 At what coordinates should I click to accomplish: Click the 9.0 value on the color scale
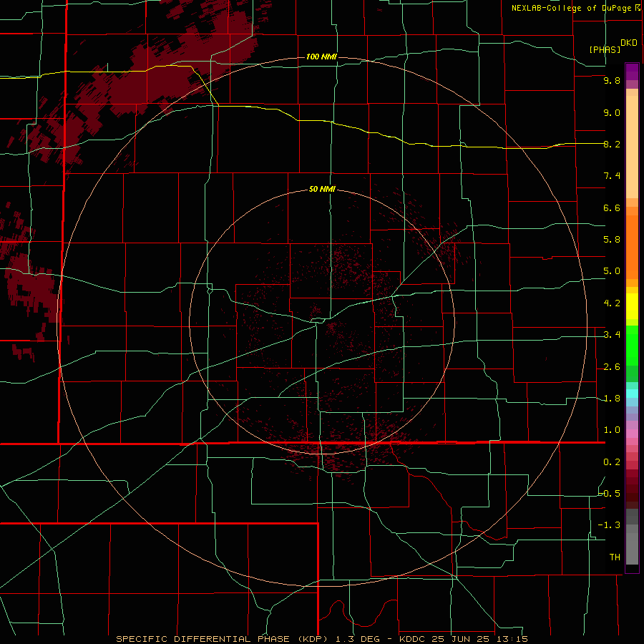tap(612, 112)
